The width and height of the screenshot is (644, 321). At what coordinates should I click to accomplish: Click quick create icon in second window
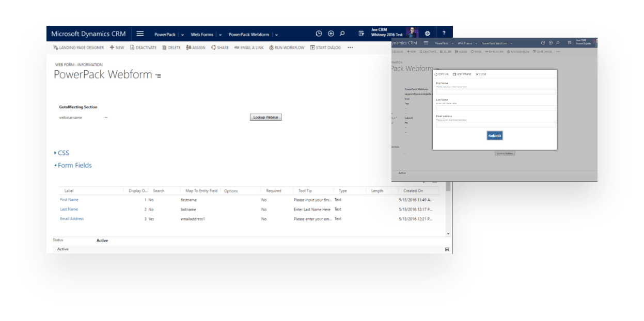pos(551,43)
